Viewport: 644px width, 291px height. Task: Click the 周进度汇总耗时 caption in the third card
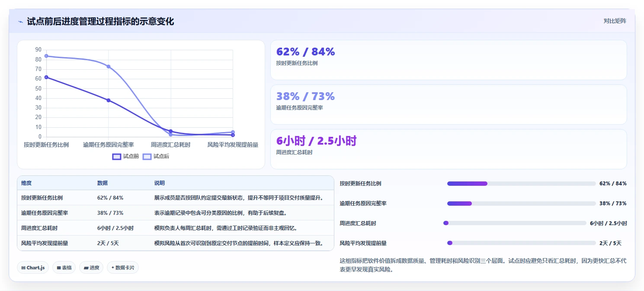(295, 152)
